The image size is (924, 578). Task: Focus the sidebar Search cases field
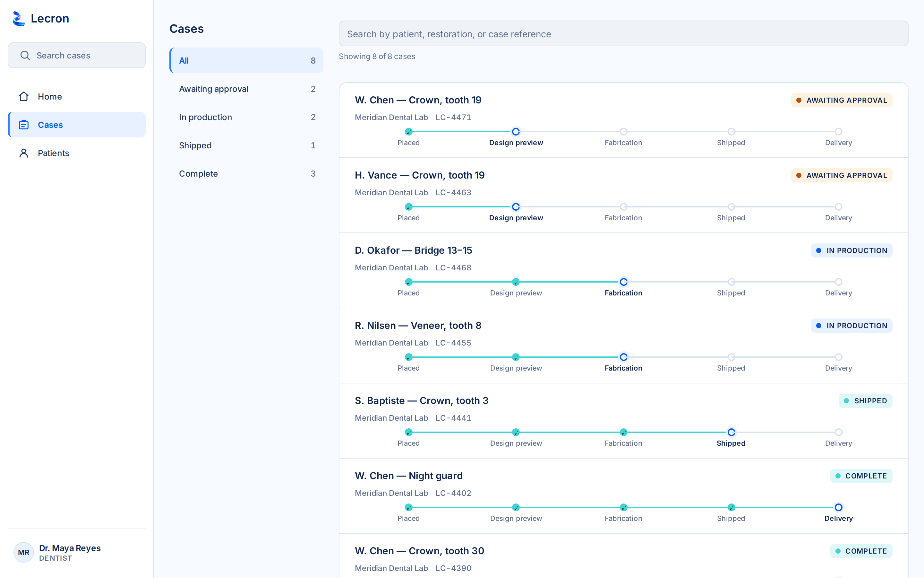click(x=77, y=56)
